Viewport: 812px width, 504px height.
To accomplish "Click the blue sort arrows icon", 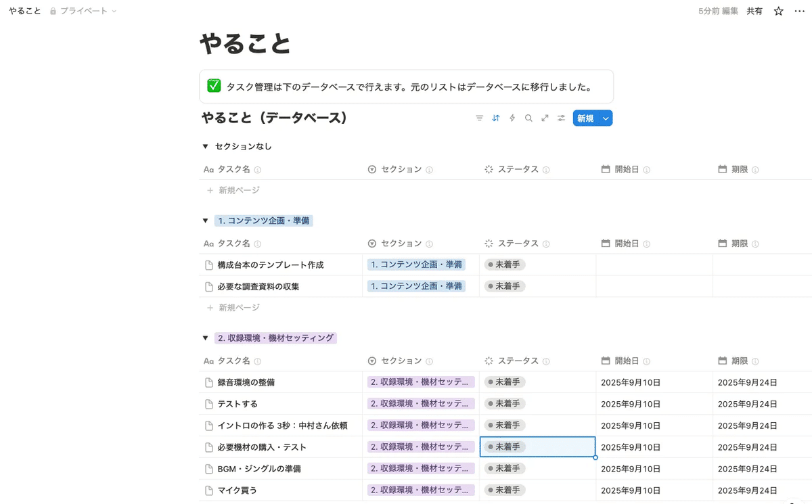I will point(496,118).
